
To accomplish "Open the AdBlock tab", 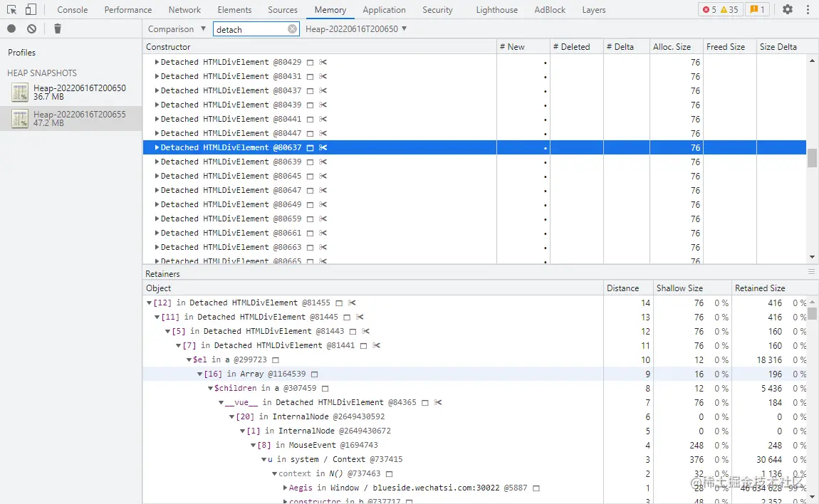I will (550, 10).
